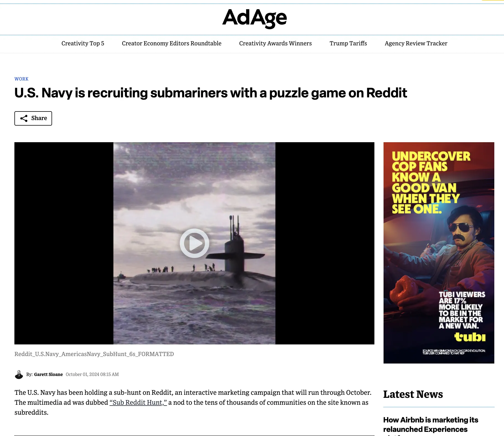Go to Creativity Awards Winners
The width and height of the screenshot is (504, 436).
[276, 43]
